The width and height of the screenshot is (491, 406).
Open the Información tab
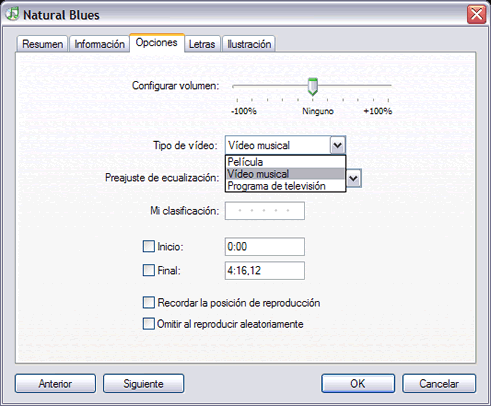pos(99,44)
